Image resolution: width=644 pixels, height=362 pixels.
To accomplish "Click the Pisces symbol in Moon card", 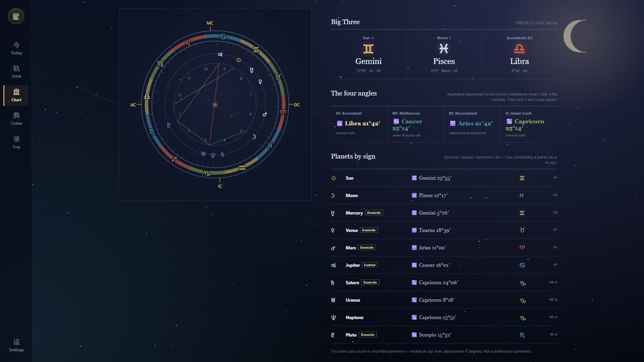I will point(444,49).
